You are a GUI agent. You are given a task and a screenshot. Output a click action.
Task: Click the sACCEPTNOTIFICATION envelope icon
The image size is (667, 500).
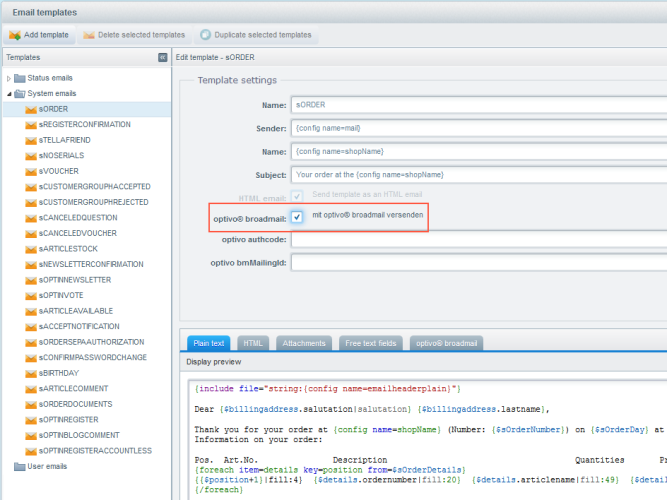31,327
